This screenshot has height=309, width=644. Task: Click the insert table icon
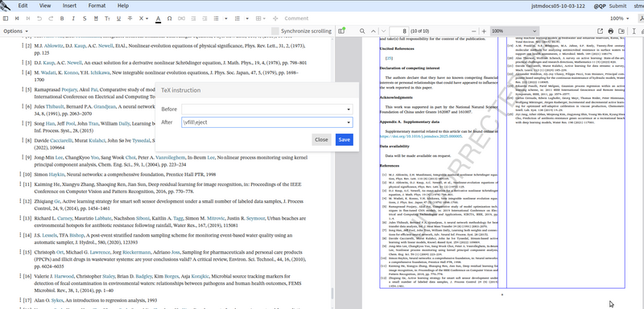click(258, 19)
